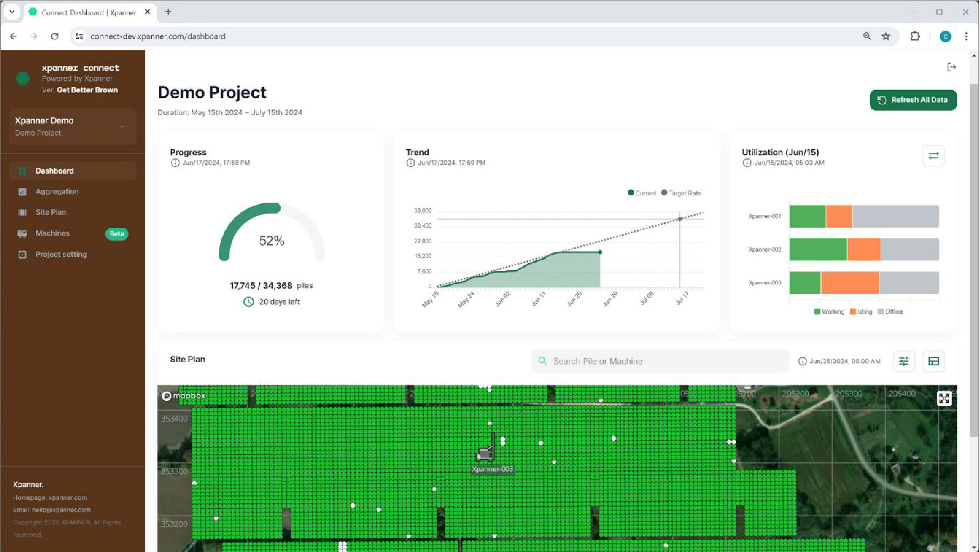
Task: Toggle the Target Rate legend item
Action: point(681,193)
